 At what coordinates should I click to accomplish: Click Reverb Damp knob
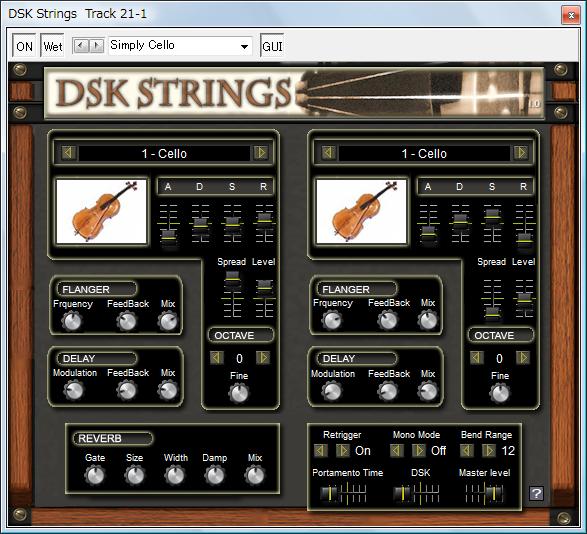[x=215, y=476]
